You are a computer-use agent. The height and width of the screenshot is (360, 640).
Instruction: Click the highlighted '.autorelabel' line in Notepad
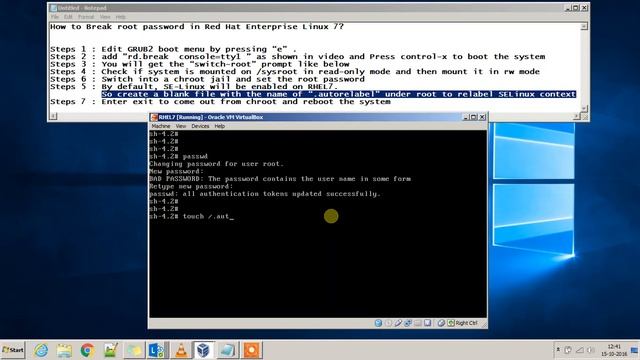tap(338, 94)
